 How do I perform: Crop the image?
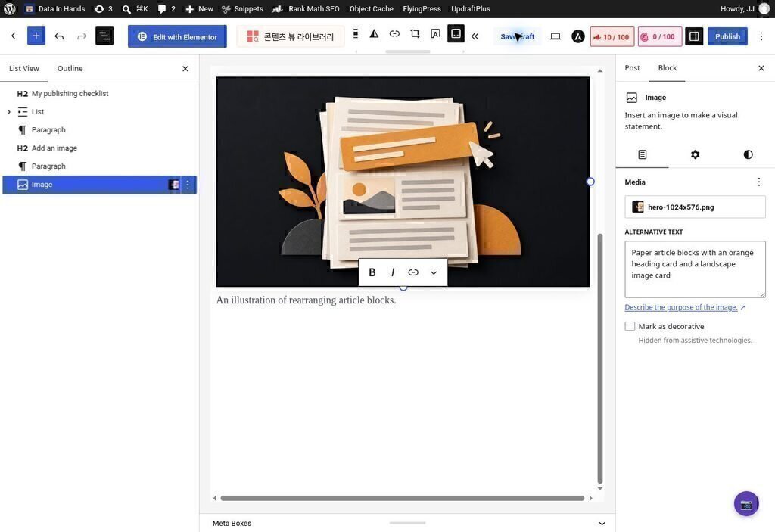[x=416, y=33]
